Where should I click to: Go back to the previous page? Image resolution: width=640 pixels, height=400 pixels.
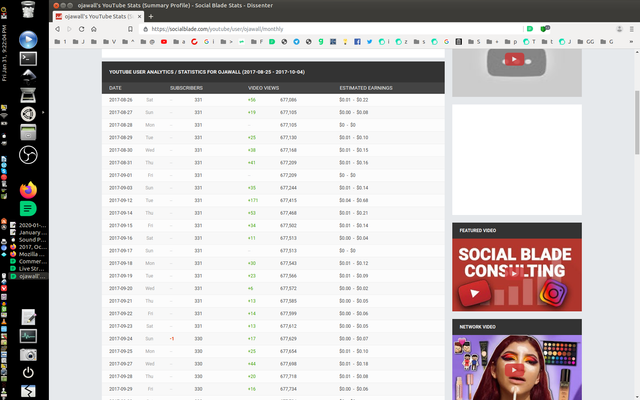(58, 29)
